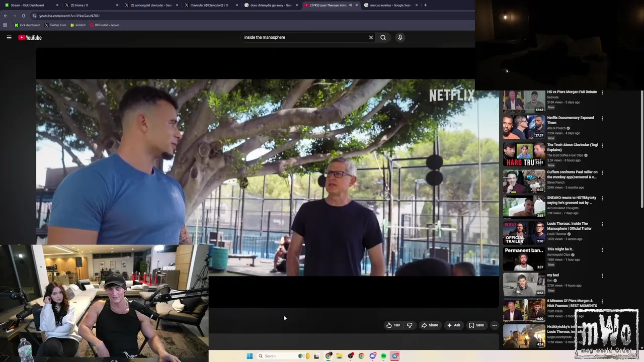Open the Aba N Preach channel

[x=557, y=128]
